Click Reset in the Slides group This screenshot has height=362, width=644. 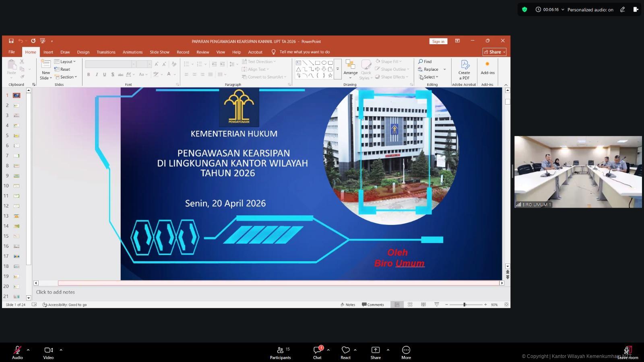63,69
